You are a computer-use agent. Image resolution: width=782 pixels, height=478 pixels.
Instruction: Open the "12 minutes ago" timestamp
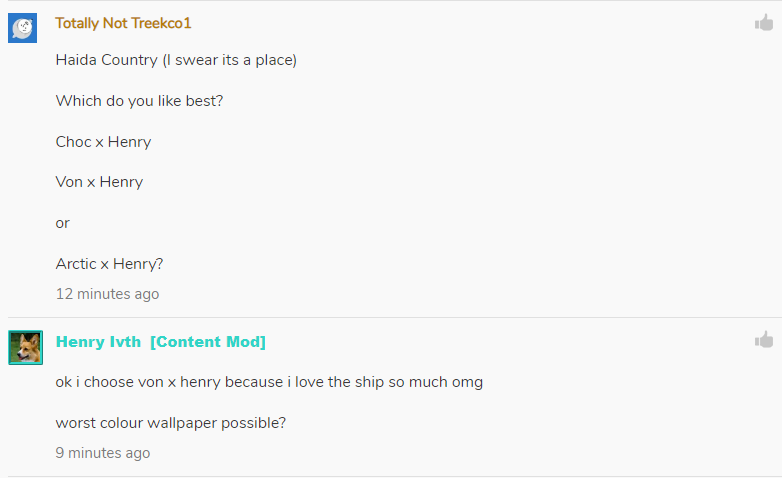click(107, 294)
